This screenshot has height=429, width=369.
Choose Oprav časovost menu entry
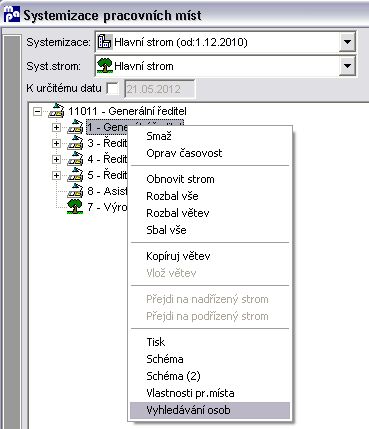point(210,153)
